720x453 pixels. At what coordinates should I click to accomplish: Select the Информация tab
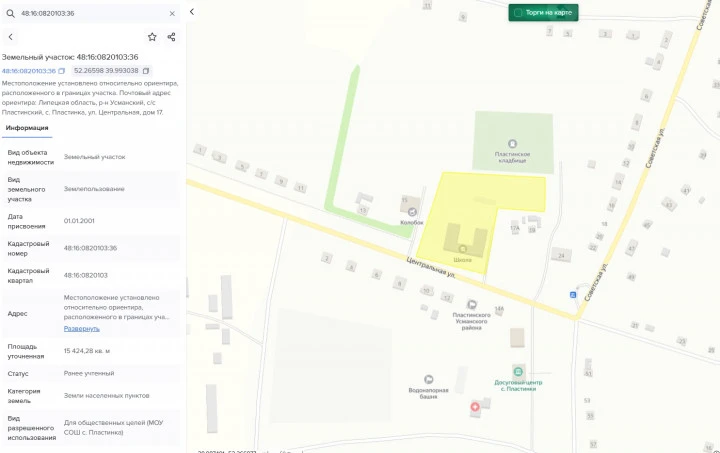pos(27,128)
